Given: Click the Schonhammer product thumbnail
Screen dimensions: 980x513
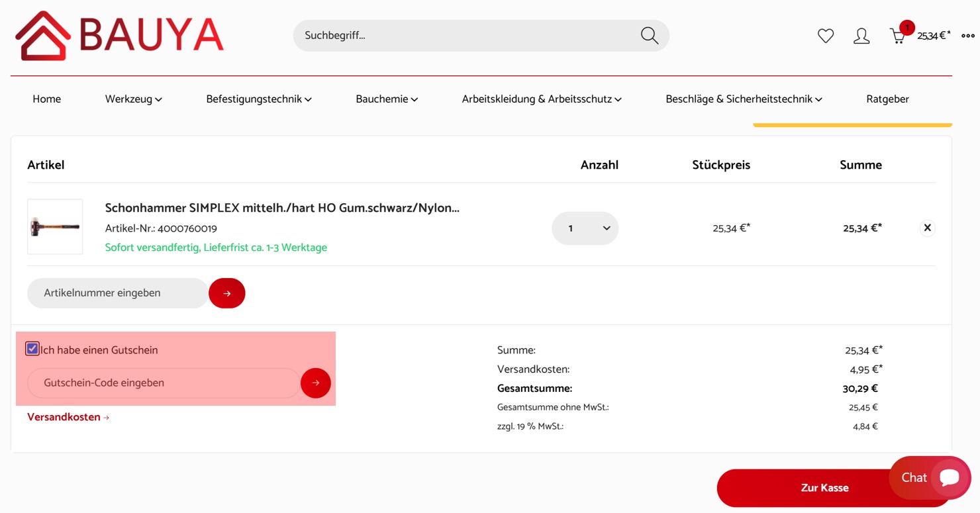Looking at the screenshot, I should 55,227.
